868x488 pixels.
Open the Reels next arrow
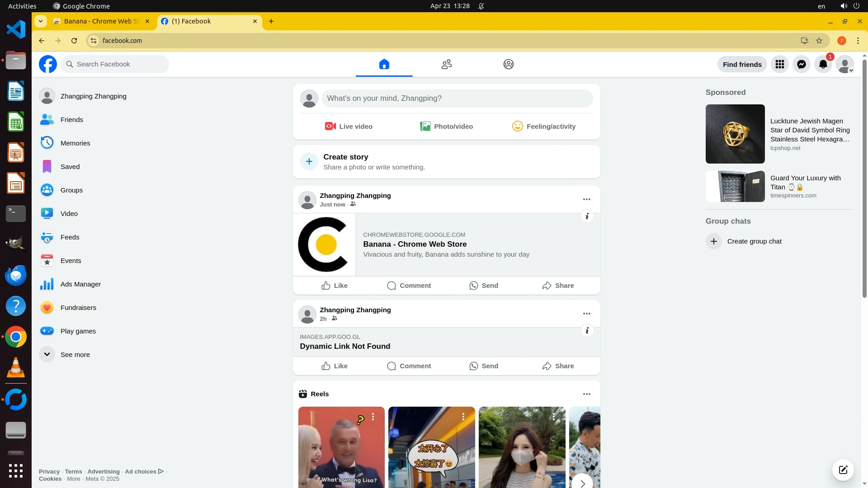[582, 483]
